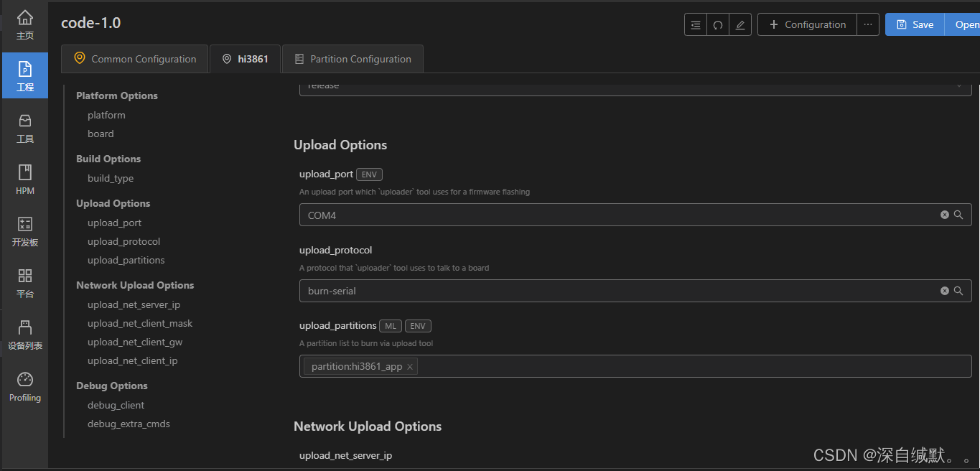Image resolution: width=980 pixels, height=471 pixels.
Task: Click the refresh icon in the toolbar
Action: [x=718, y=24]
